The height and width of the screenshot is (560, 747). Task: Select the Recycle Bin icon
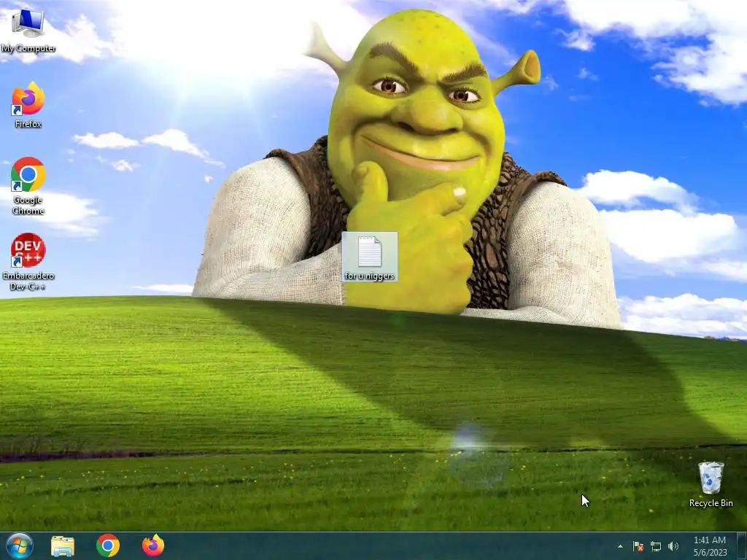(711, 484)
